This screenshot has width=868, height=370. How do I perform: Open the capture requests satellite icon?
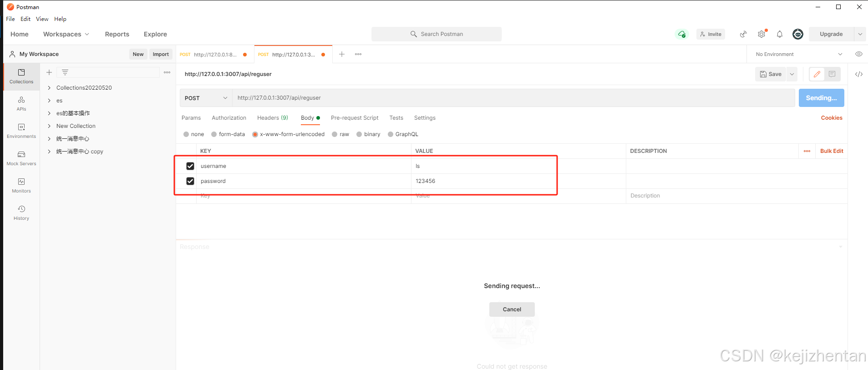coord(743,34)
